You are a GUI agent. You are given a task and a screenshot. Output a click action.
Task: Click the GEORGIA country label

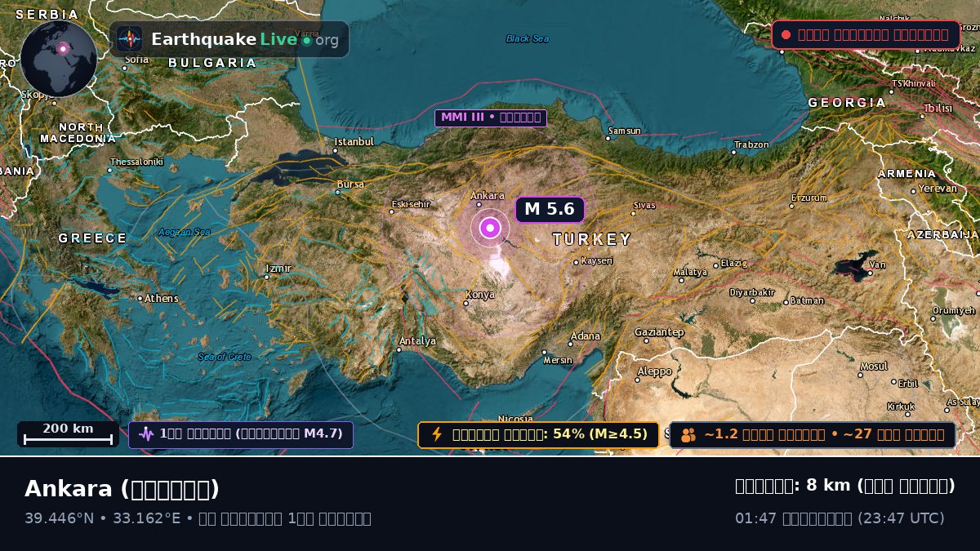click(x=847, y=103)
